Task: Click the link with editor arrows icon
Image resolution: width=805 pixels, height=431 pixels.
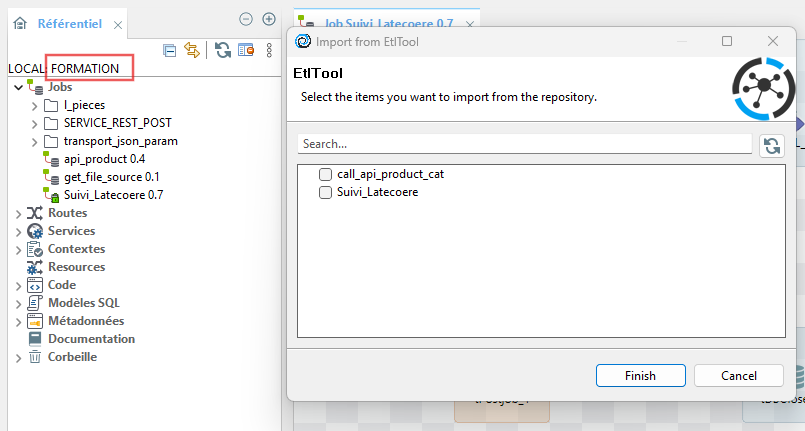Action: coord(192,50)
